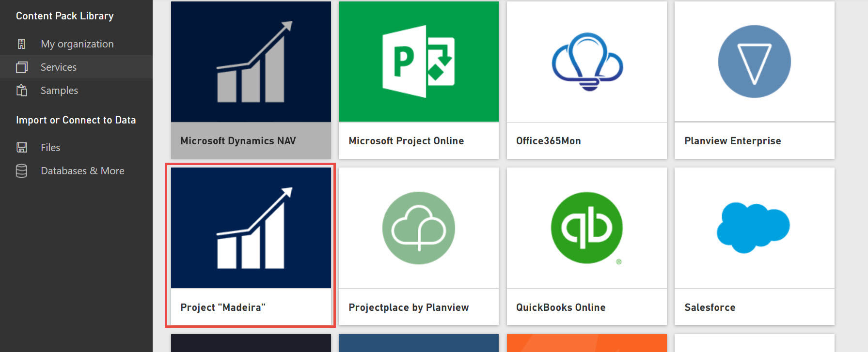Click the Microsoft Dynamics NAV chart thumbnail

coord(251,61)
